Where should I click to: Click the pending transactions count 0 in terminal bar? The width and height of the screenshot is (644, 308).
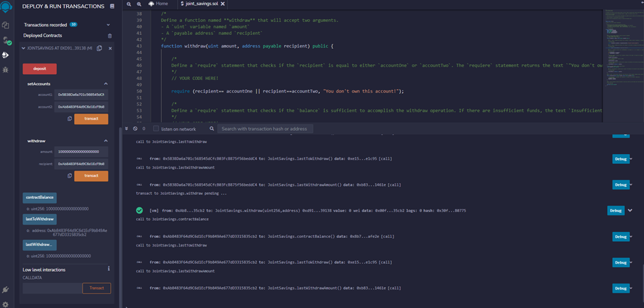144,129
